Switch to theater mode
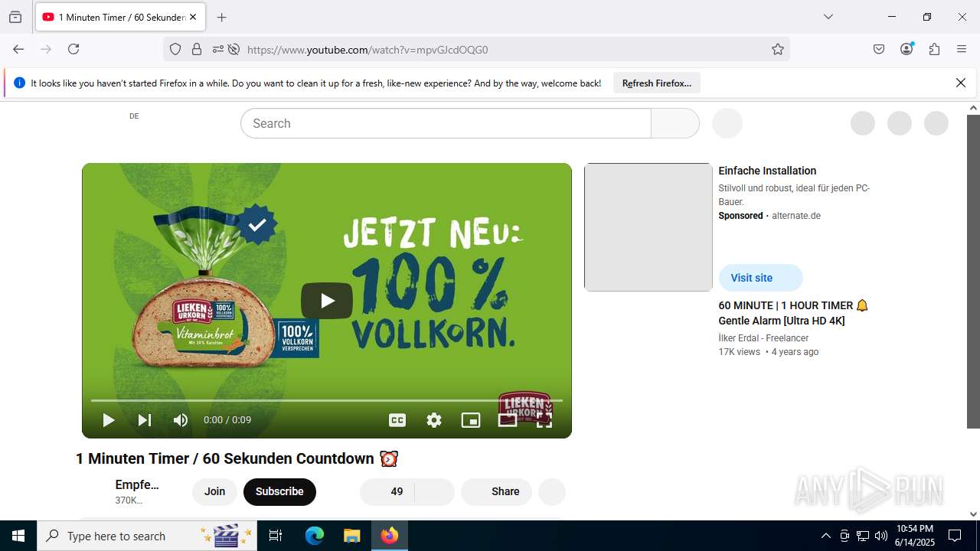This screenshot has width=980, height=551. pos(508,420)
